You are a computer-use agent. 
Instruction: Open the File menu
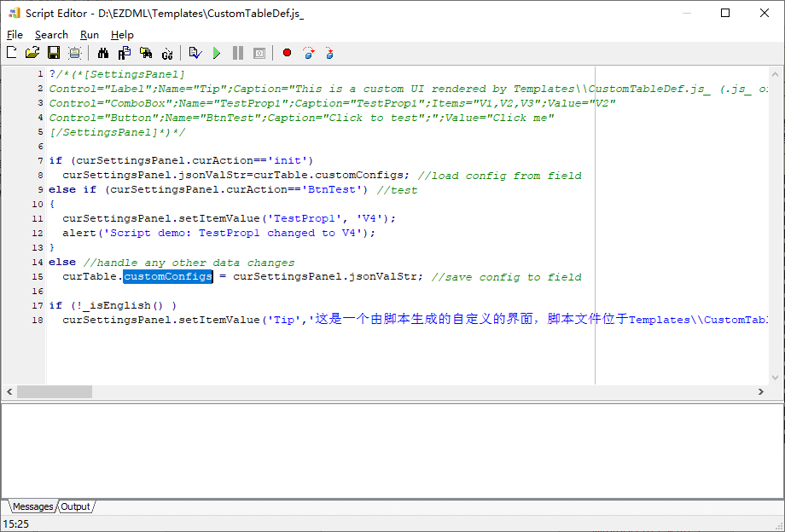tap(15, 34)
